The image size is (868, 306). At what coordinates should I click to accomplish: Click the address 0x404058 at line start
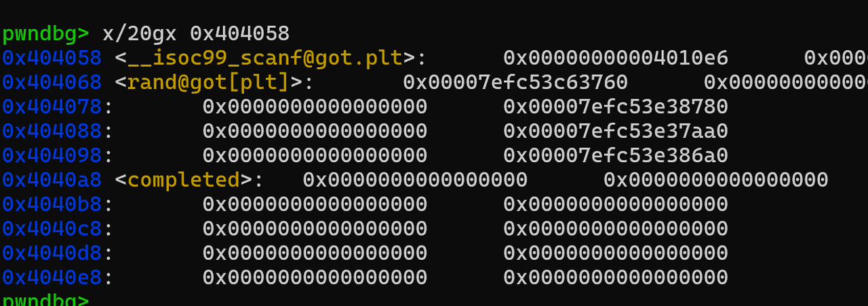tap(52, 58)
